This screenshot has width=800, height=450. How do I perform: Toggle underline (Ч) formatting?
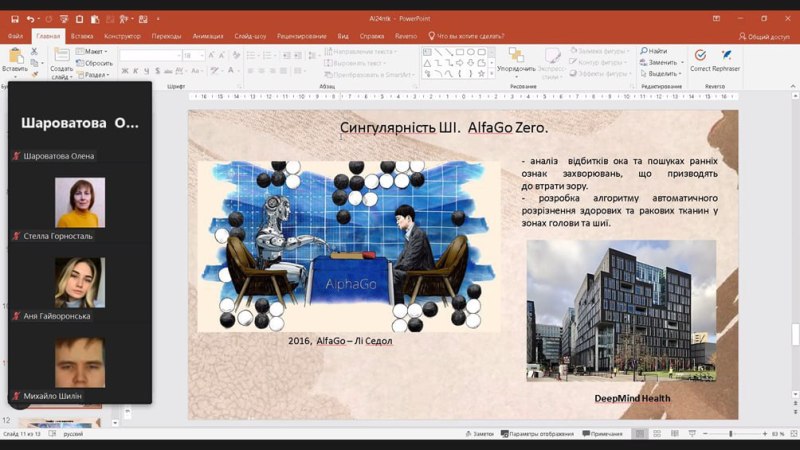pos(146,71)
